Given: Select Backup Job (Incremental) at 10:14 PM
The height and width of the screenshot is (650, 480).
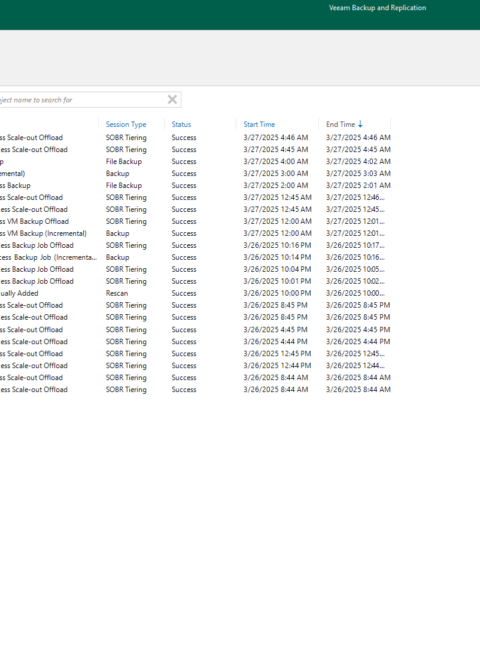Looking at the screenshot, I should [195, 257].
